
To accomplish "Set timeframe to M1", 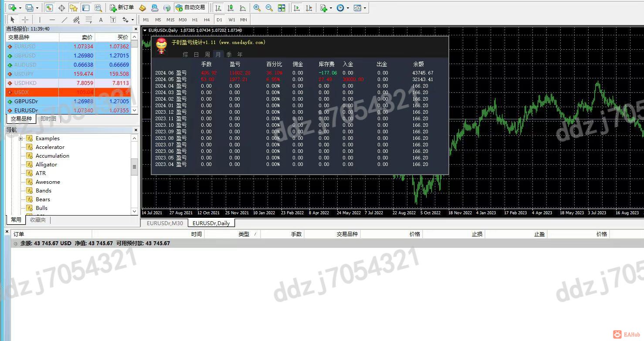I will pyautogui.click(x=146, y=20).
